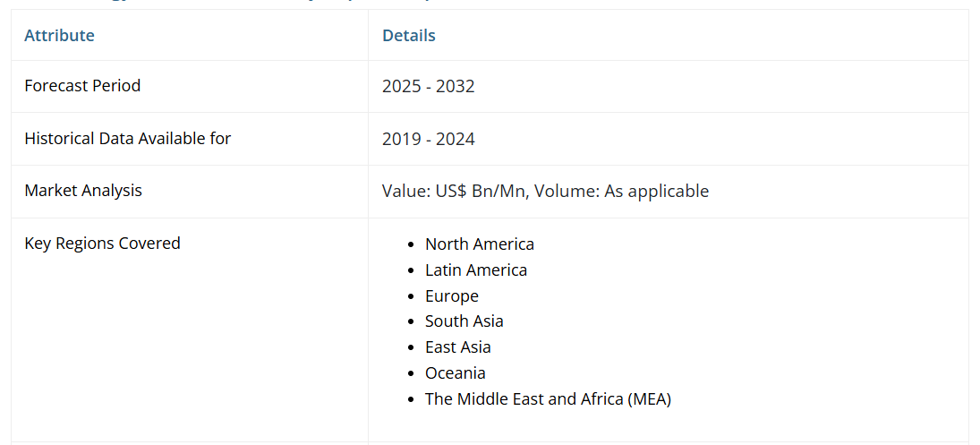This screenshot has width=980, height=445.
Task: Click Europe in the regions list
Action: pos(451,296)
